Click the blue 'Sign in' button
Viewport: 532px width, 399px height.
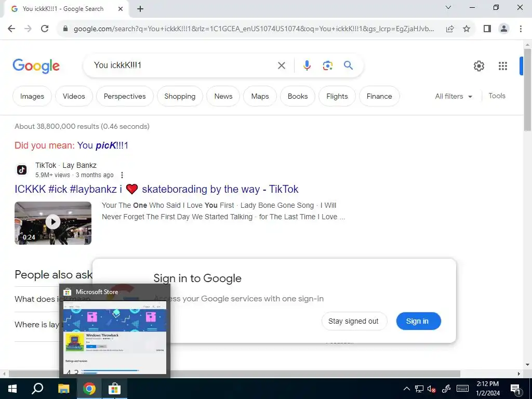(x=418, y=321)
